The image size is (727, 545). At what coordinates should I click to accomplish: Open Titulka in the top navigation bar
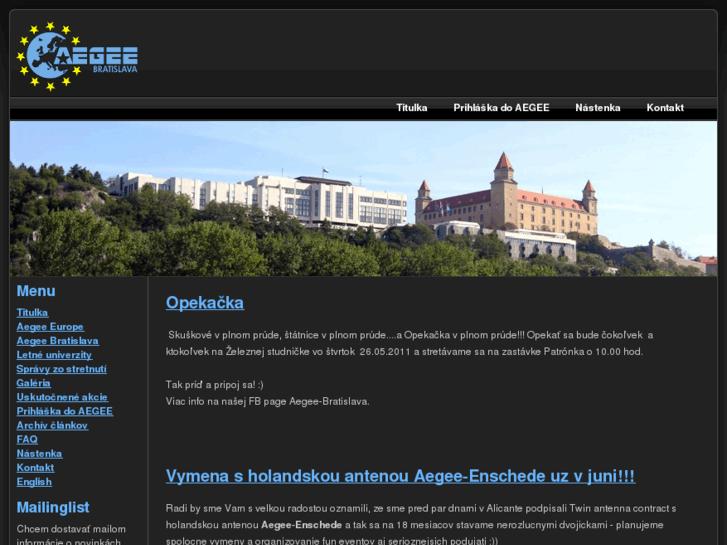(x=412, y=108)
